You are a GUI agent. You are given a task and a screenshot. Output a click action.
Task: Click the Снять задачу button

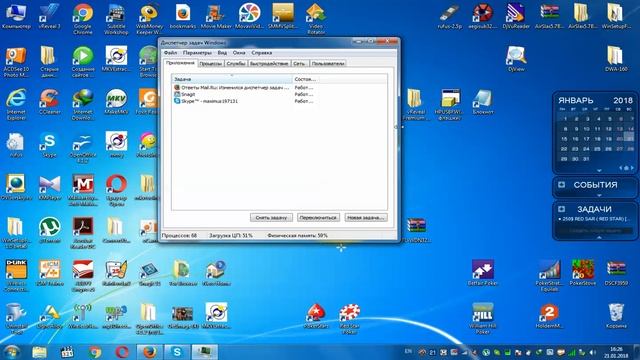point(271,218)
